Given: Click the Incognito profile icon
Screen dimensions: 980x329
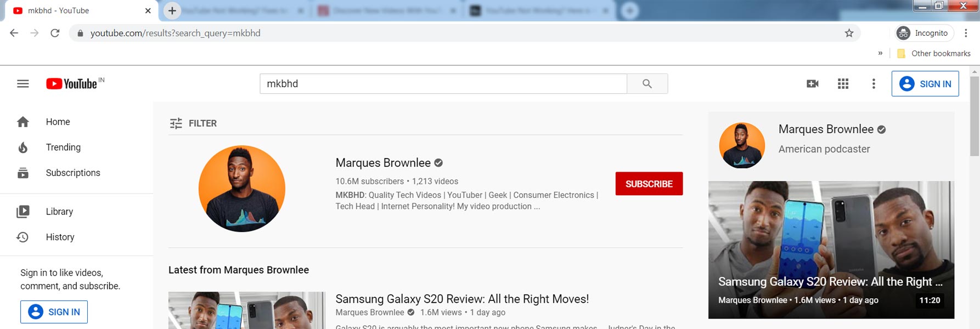Looking at the screenshot, I should click(x=903, y=33).
